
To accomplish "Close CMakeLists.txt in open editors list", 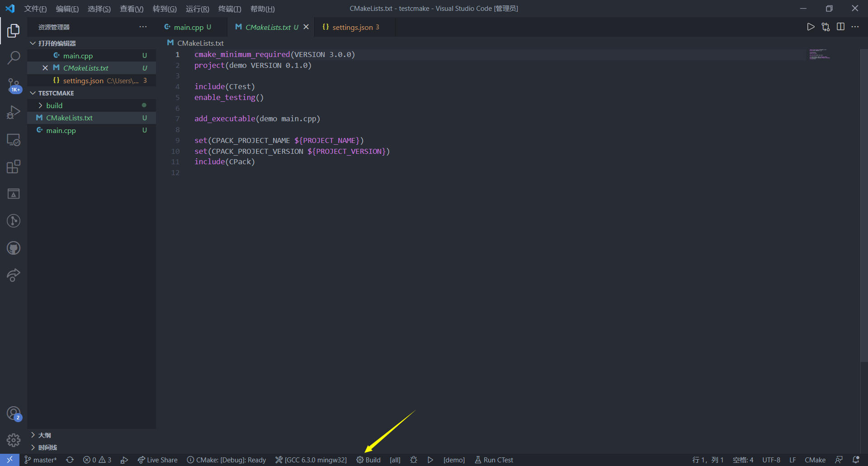I will [x=45, y=68].
